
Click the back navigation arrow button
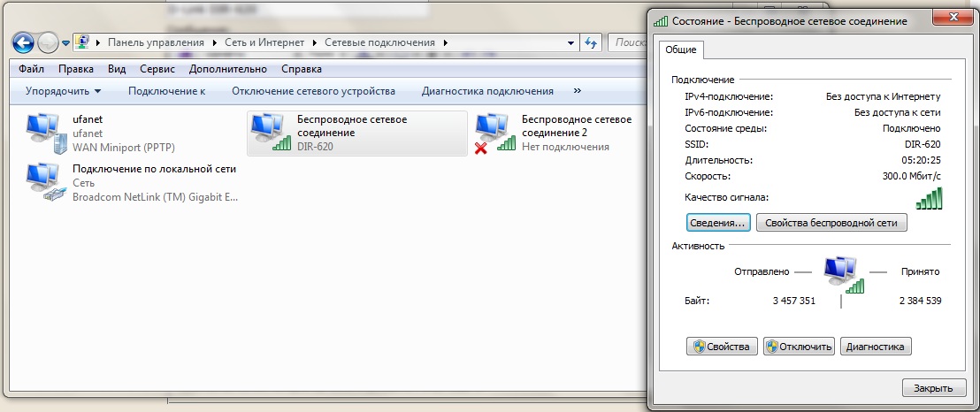click(24, 42)
